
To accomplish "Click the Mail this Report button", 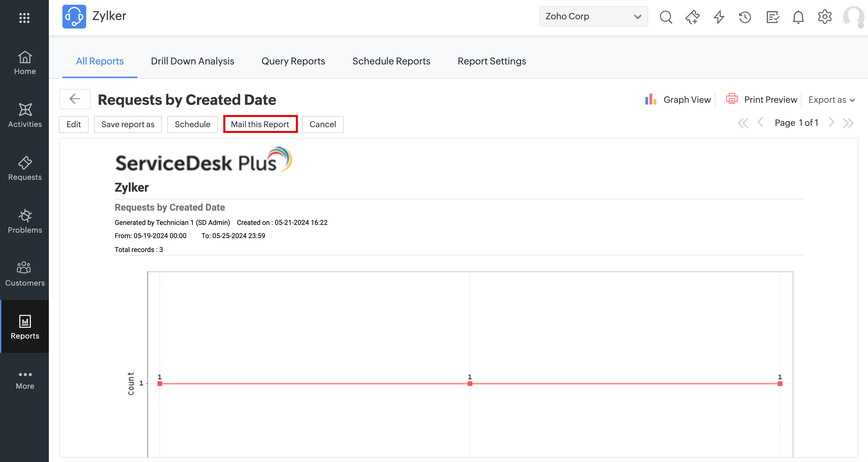I will (x=260, y=124).
